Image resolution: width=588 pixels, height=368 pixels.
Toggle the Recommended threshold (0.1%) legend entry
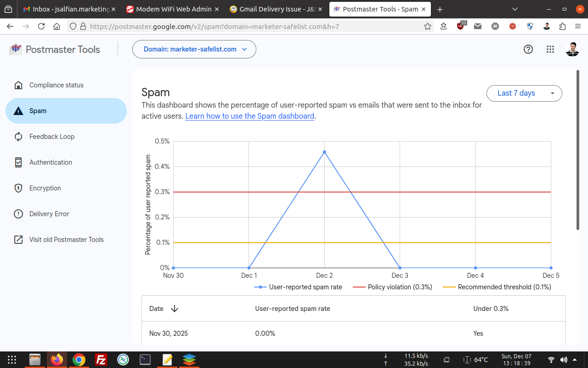click(497, 287)
